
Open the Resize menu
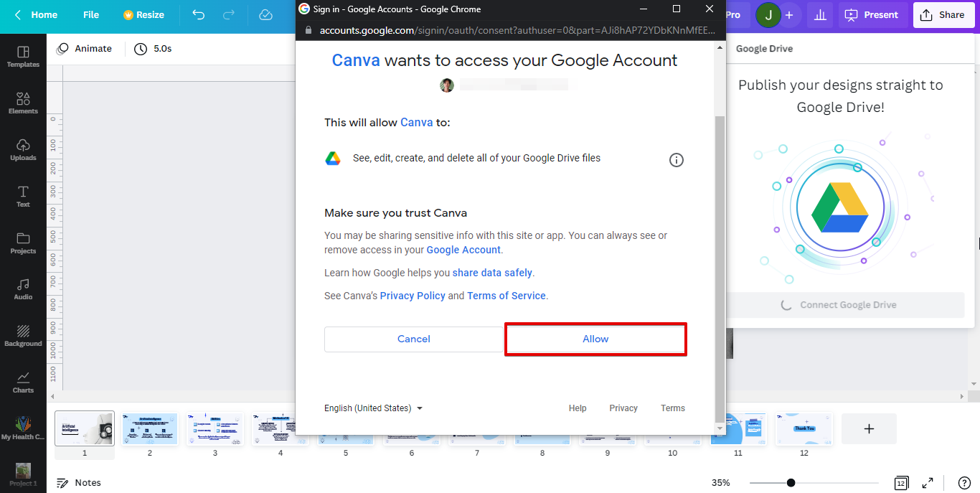[143, 15]
